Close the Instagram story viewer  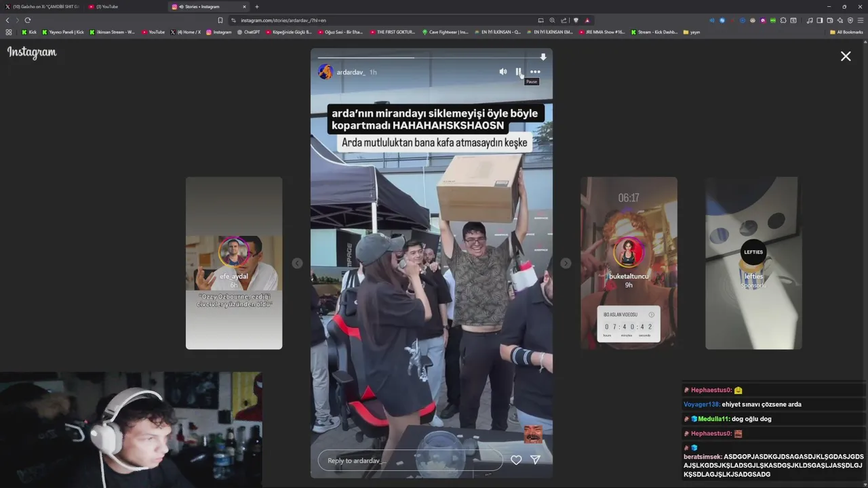(x=846, y=56)
